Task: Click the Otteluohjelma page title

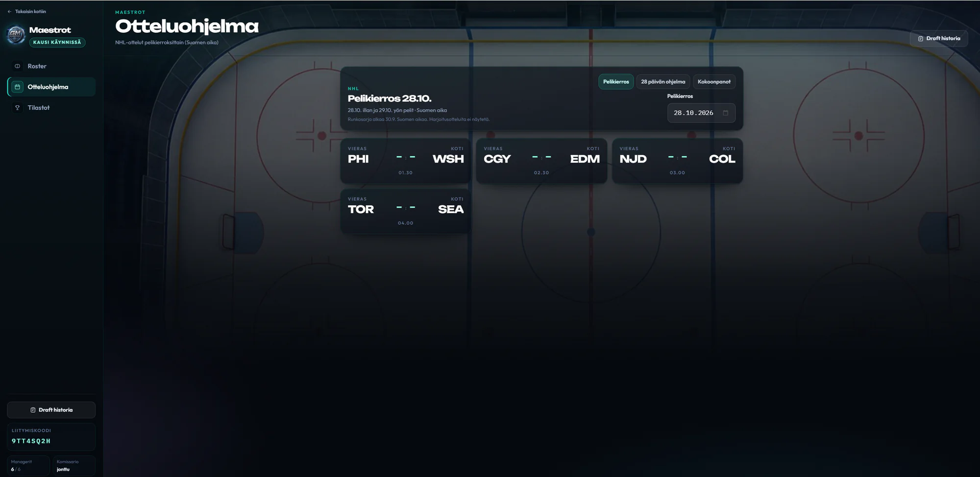Action: tap(187, 26)
